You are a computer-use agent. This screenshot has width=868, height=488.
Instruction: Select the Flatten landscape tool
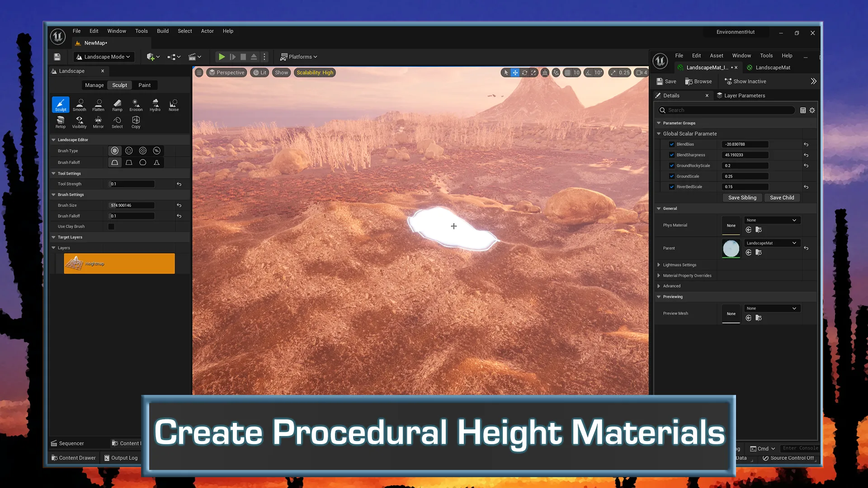98,104
